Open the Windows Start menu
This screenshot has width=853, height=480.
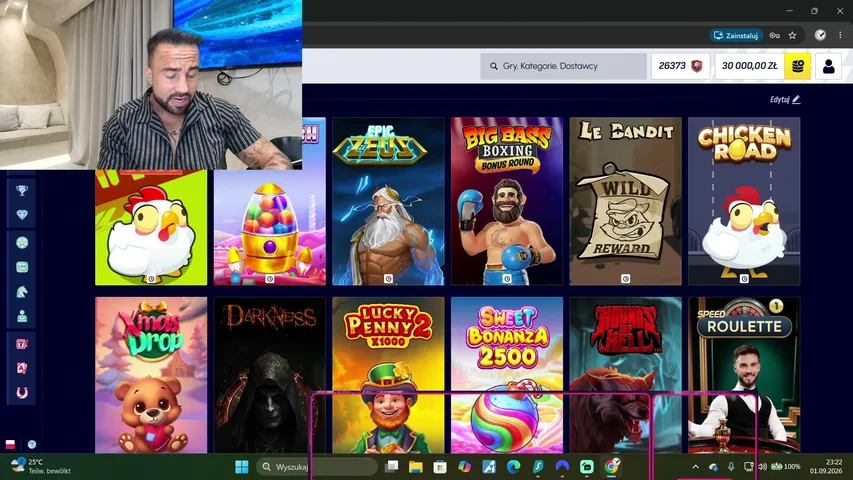242,466
